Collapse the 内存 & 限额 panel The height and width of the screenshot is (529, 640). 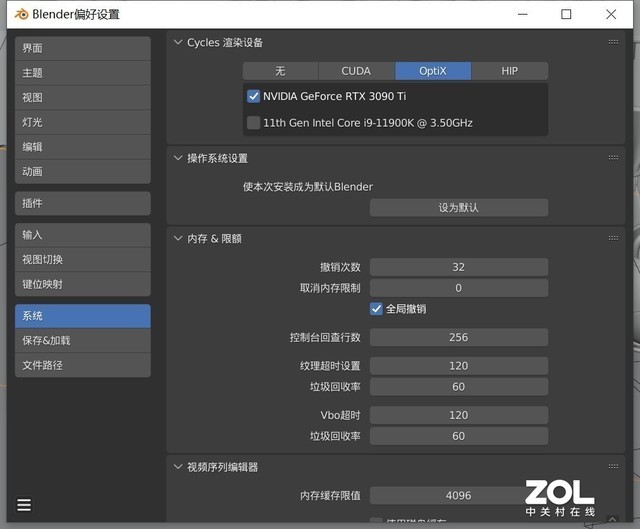(178, 238)
